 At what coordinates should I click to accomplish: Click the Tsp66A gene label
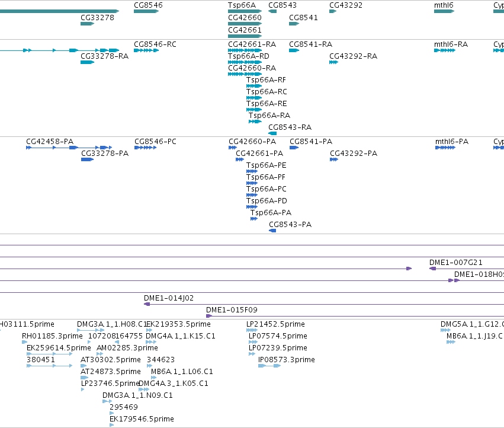pos(242,5)
